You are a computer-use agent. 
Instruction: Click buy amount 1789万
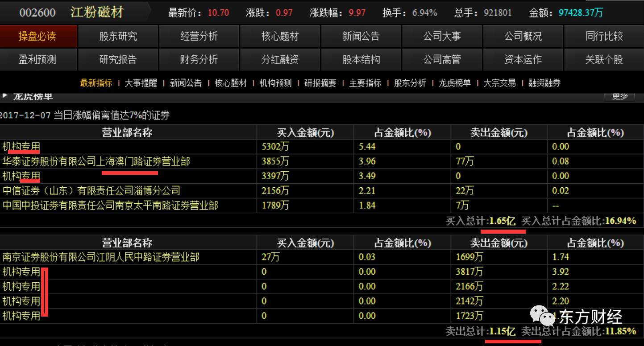click(x=275, y=206)
